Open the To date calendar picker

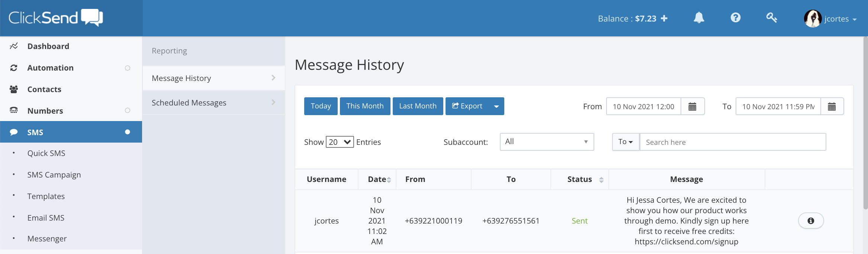click(832, 107)
